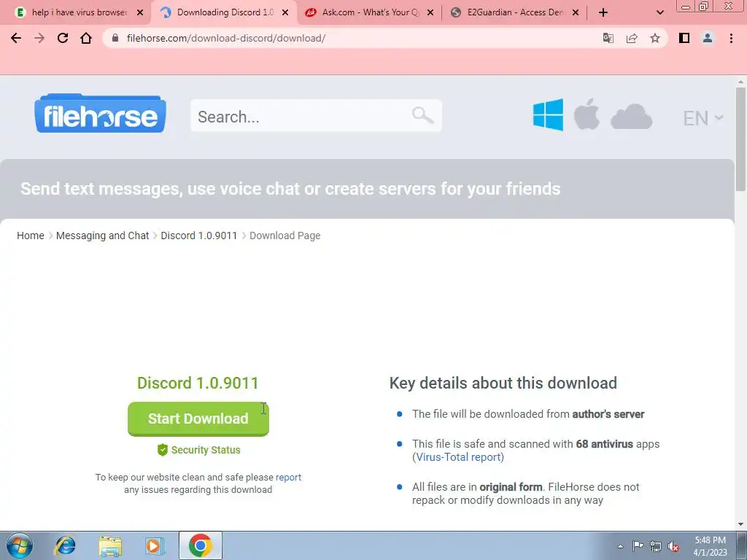Open the Translate page icon in address bar
This screenshot has height=560, width=747.
608,38
